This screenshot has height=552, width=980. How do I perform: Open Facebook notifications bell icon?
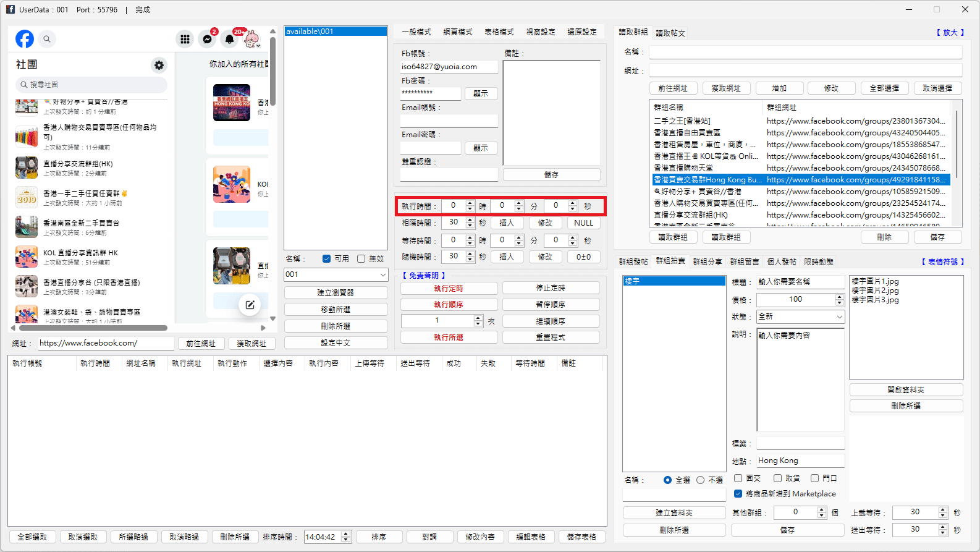coord(229,39)
